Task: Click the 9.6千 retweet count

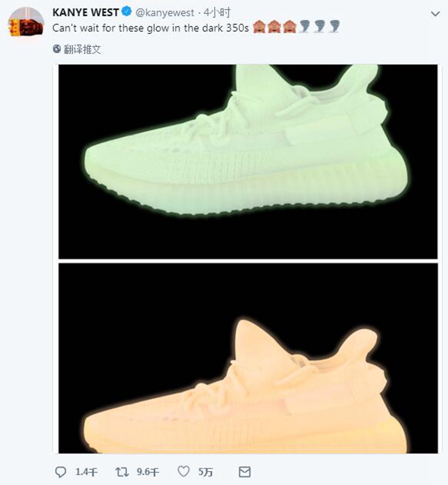Action: [148, 472]
